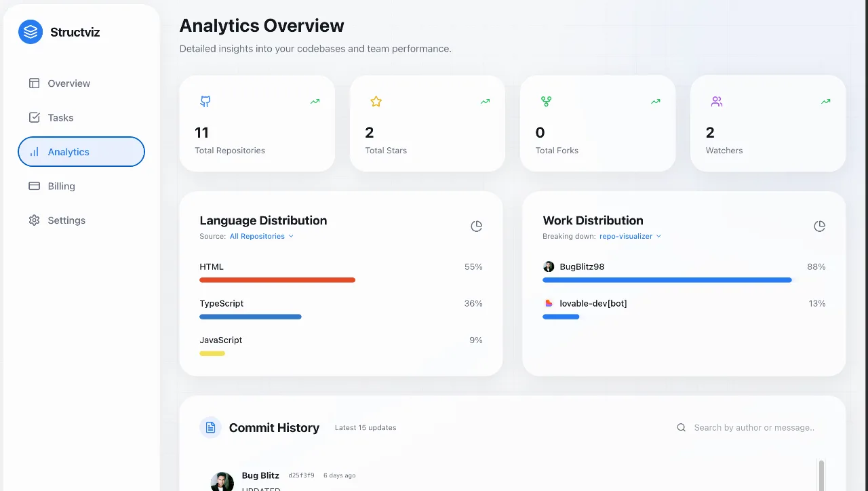Click the commit search magnifier icon
Viewport: 868px width, 491px height.
coord(682,427)
